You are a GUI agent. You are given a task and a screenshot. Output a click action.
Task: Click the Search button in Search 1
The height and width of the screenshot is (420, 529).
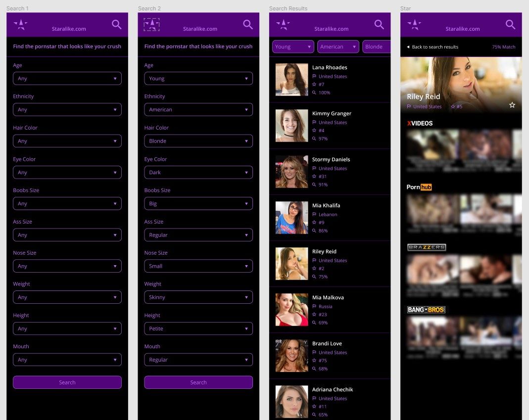point(67,382)
